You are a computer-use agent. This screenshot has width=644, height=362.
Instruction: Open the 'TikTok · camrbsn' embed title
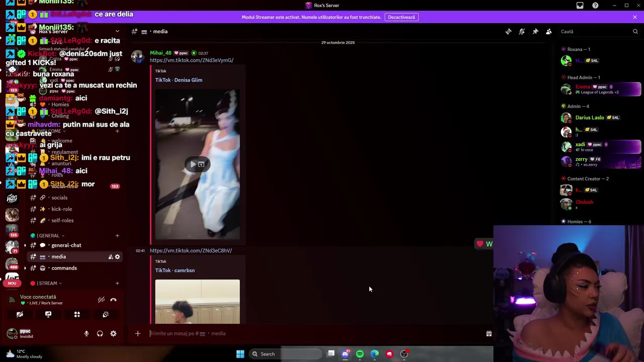click(x=175, y=270)
